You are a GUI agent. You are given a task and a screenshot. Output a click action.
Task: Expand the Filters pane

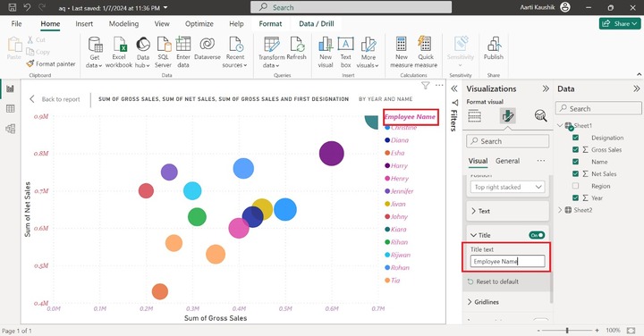(x=454, y=88)
